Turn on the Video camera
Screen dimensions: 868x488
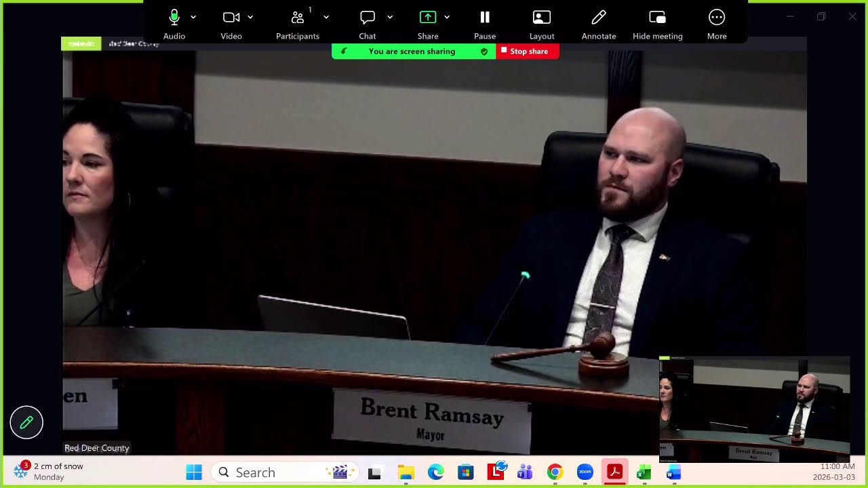tap(231, 24)
